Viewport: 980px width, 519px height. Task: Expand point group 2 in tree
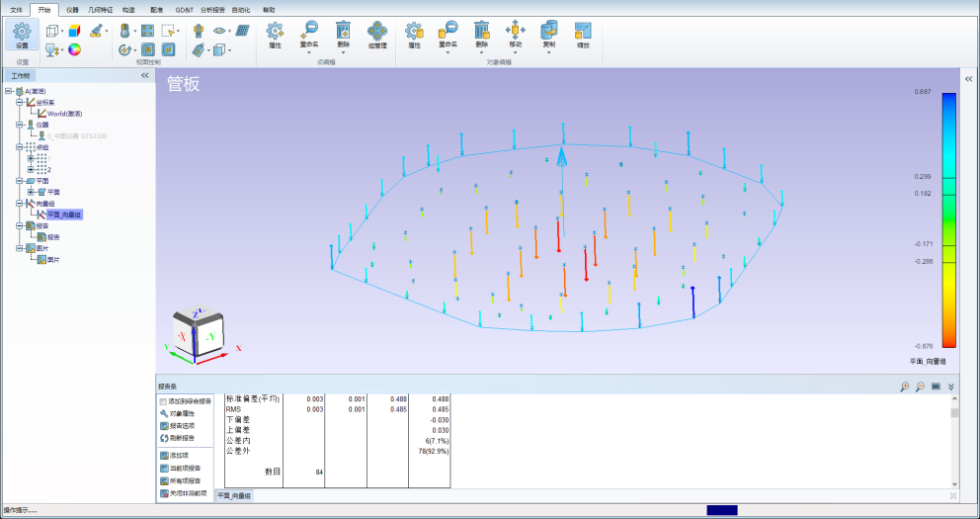(x=31, y=169)
